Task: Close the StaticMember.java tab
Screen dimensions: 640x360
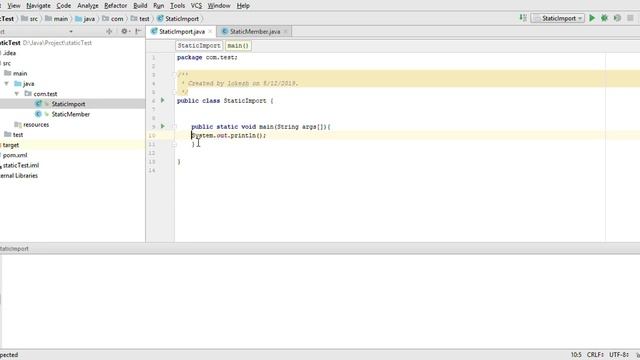Action: pos(285,31)
